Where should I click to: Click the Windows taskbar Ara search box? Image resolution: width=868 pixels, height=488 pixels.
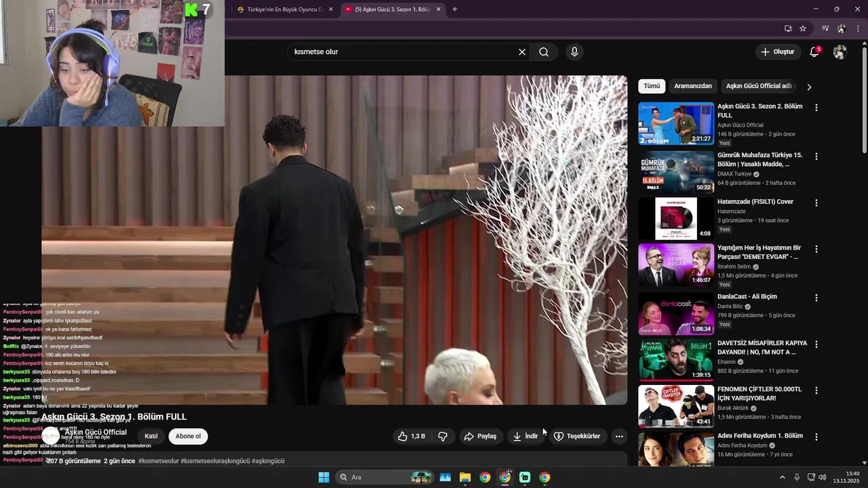(x=385, y=477)
